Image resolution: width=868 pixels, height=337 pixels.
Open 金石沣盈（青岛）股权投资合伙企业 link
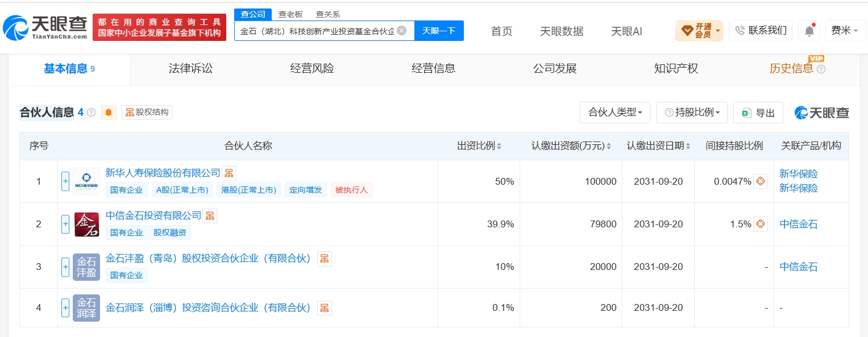pos(209,259)
